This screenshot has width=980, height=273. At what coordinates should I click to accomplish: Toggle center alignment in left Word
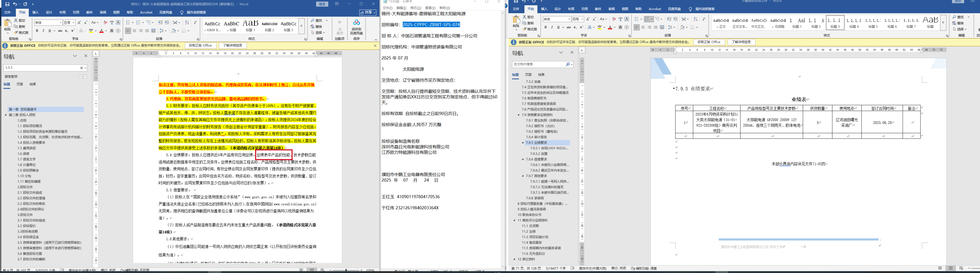tap(135, 31)
